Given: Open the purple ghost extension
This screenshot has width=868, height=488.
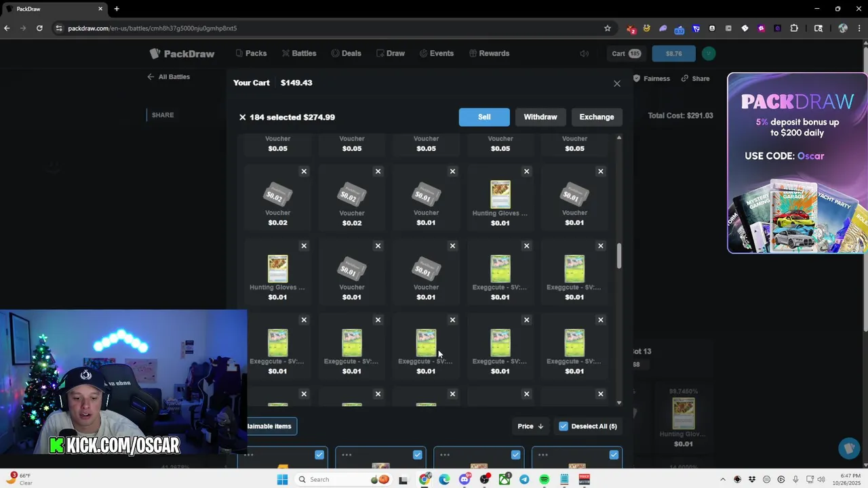Looking at the screenshot, I should pos(663,28).
